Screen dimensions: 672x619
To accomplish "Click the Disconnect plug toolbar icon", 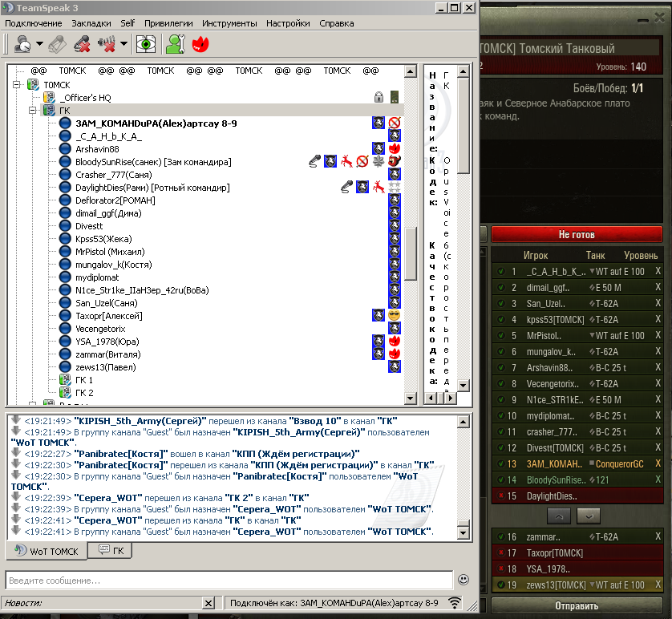I will [58, 44].
